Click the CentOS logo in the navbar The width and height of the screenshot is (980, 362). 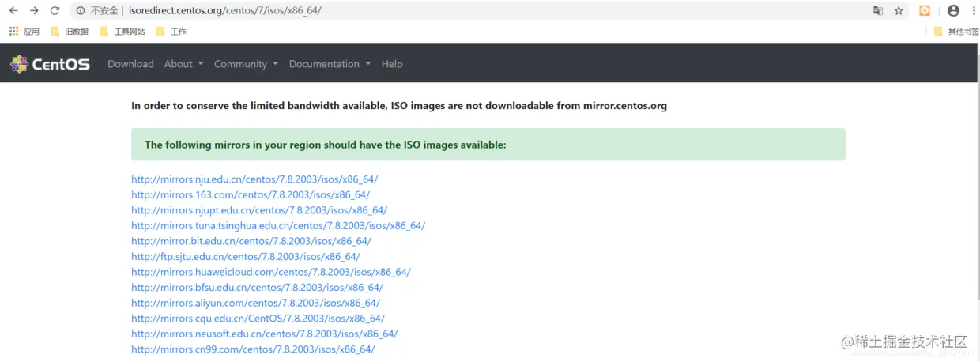(50, 64)
